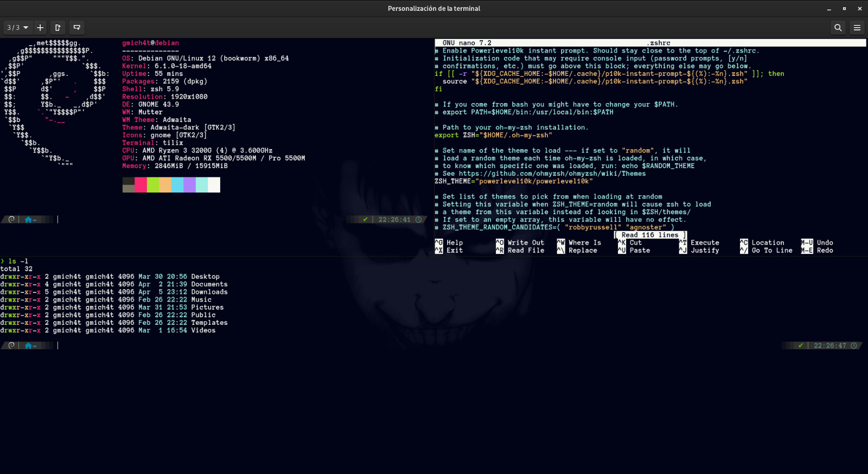Click the Public directory name in listing

pos(203,315)
